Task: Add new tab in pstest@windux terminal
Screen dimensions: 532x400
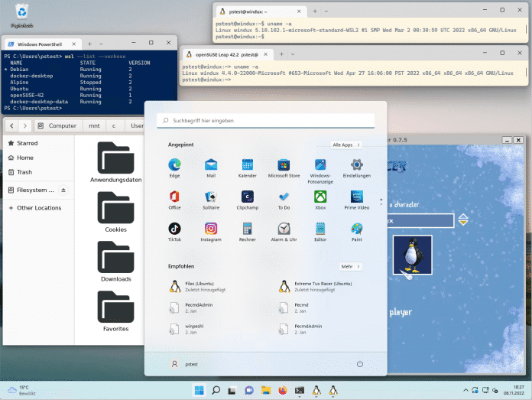Action: tap(315, 11)
